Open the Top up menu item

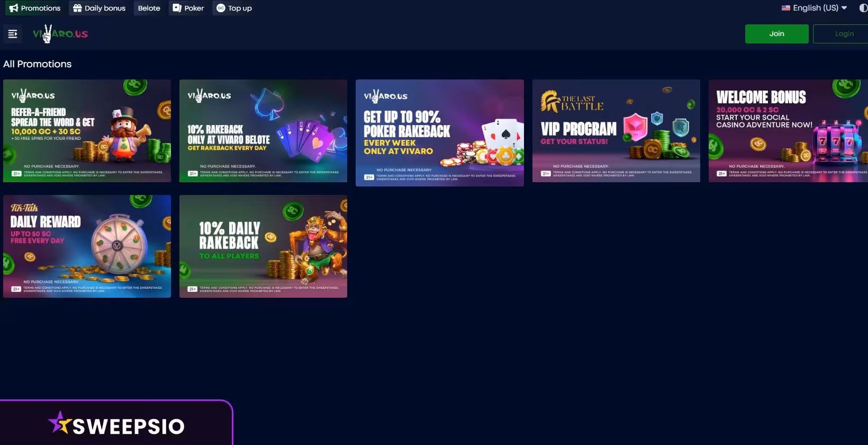pos(234,8)
